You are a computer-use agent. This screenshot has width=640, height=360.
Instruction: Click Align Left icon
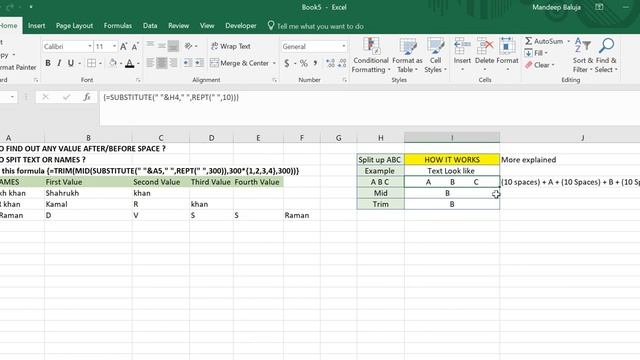pos(150,63)
